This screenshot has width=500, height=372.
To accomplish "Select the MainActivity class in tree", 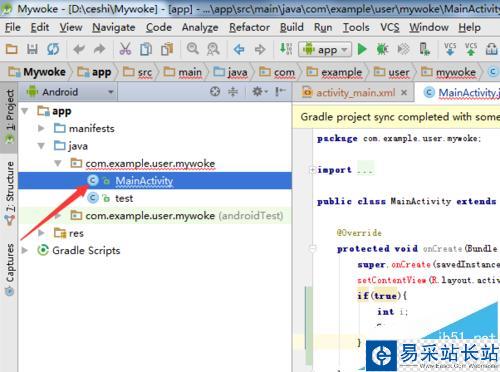I will [x=155, y=181].
